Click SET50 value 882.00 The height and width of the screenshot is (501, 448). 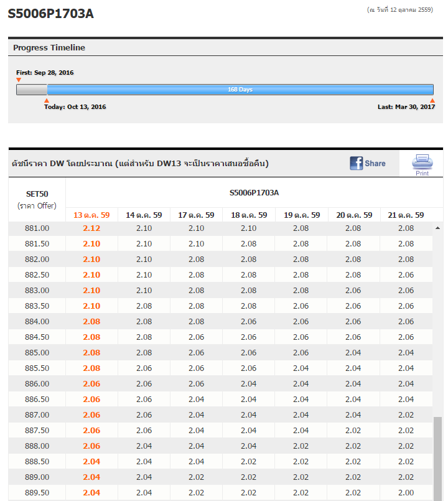[x=37, y=259]
